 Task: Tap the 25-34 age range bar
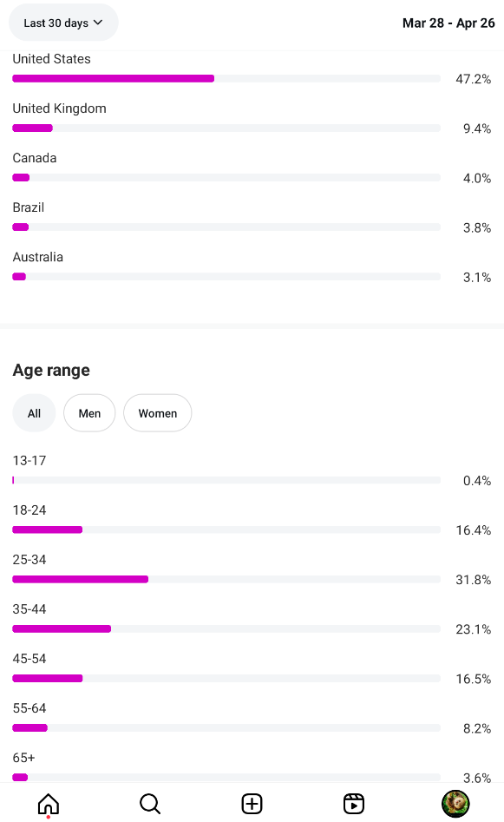226,579
